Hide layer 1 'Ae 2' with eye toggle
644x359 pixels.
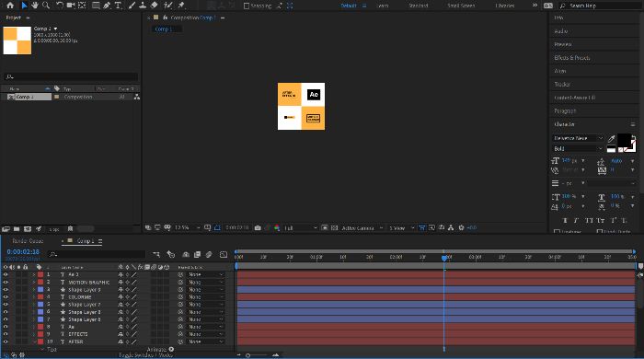tap(6, 274)
